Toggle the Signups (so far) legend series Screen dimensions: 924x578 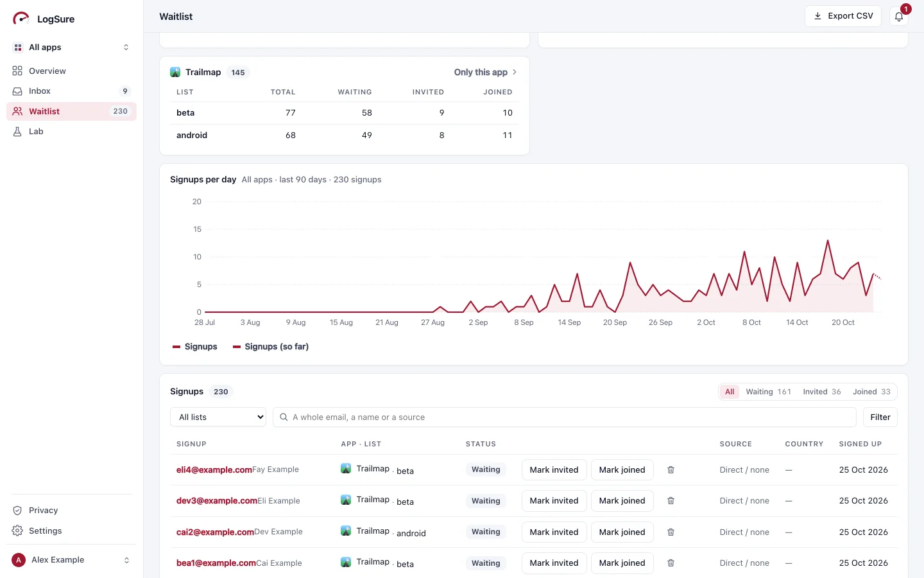pos(271,347)
